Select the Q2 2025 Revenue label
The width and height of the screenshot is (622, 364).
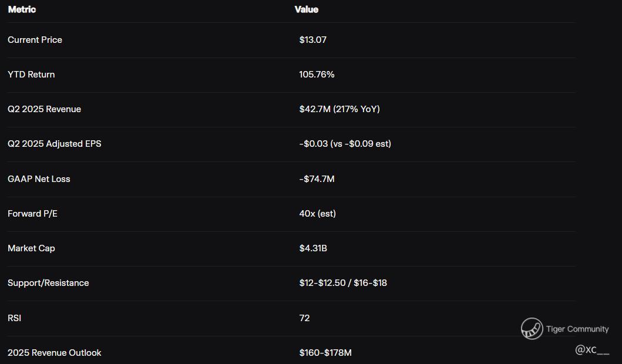pyautogui.click(x=44, y=109)
